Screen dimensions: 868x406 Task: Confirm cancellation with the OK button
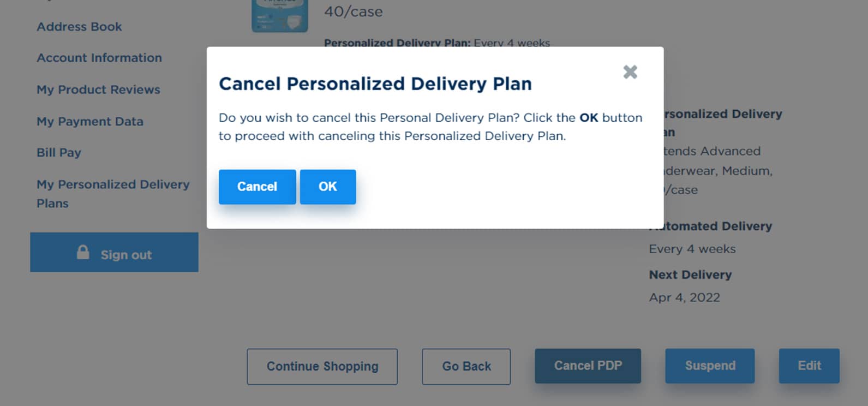[x=328, y=187]
